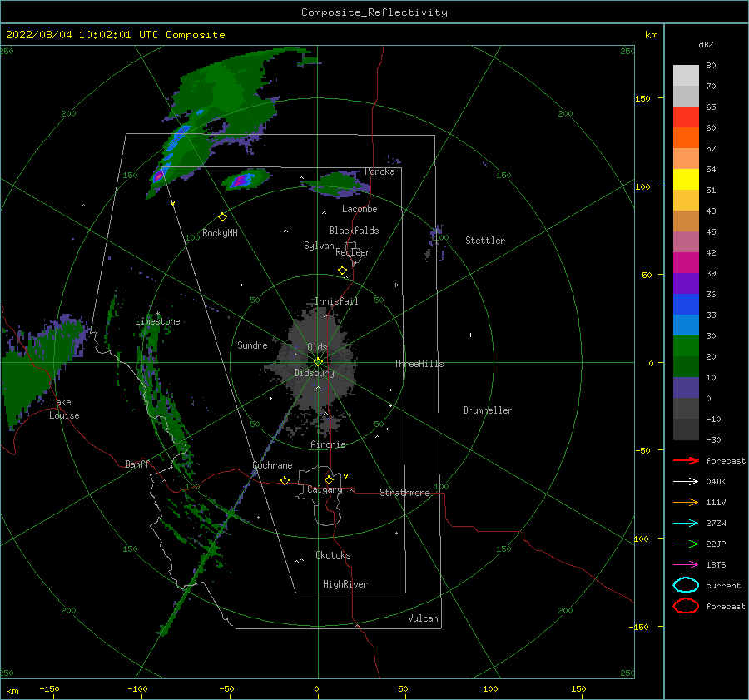The width and height of the screenshot is (749, 700).
Task: Click the RockyMH label
Action: [x=220, y=233]
